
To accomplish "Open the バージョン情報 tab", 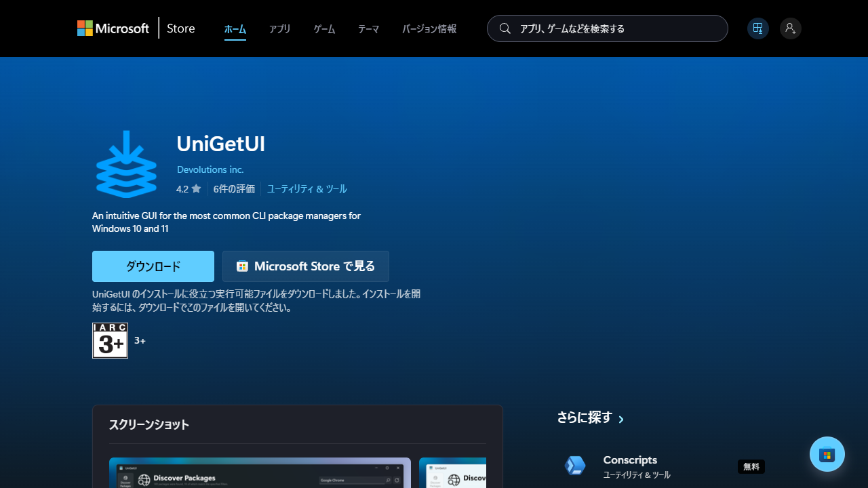I will coord(429,29).
